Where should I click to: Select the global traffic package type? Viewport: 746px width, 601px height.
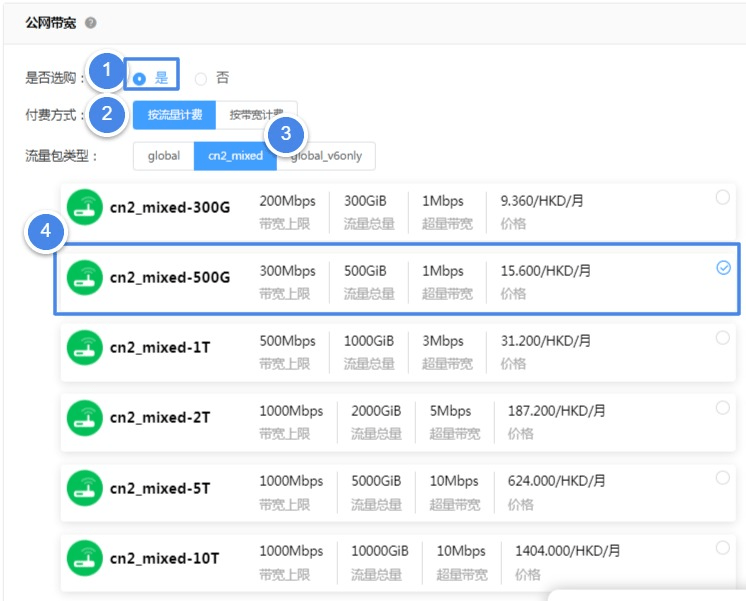(163, 156)
